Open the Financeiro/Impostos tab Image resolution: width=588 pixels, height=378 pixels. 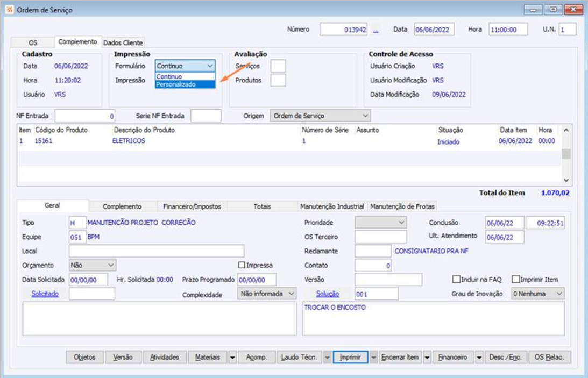tap(192, 206)
